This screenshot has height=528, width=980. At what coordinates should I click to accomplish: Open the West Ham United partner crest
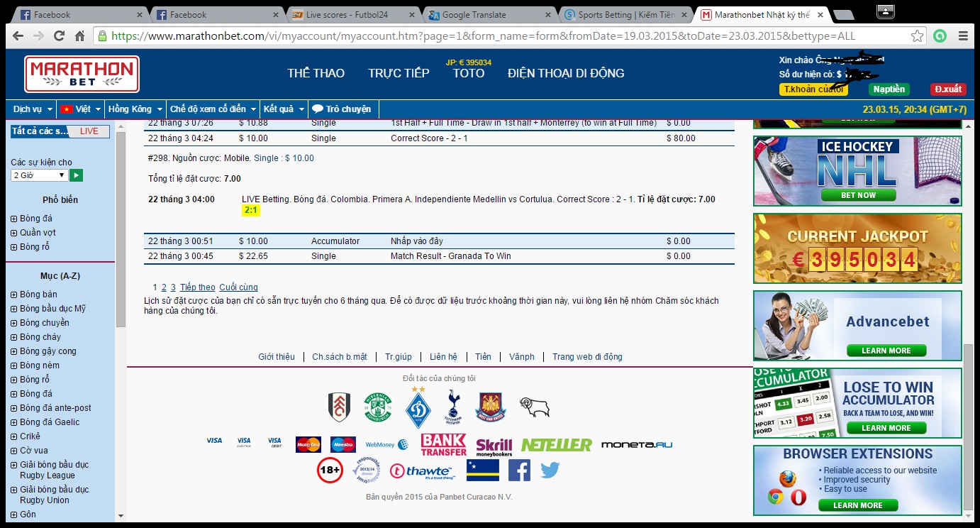click(491, 407)
